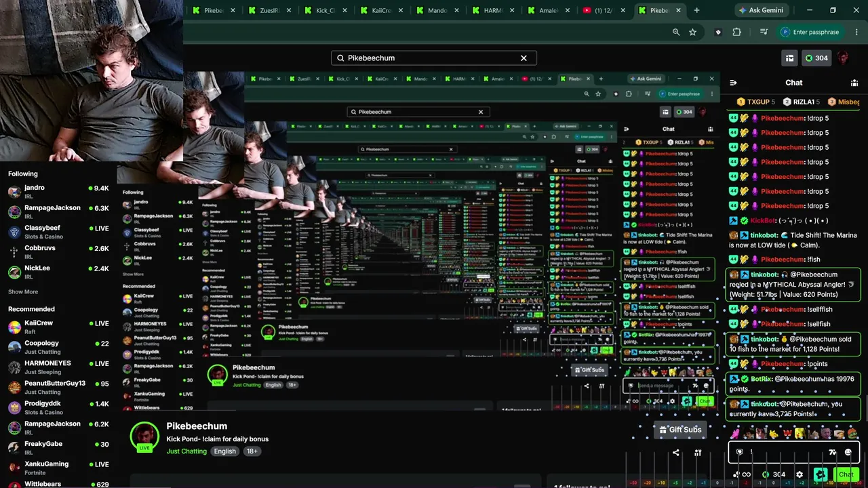The height and width of the screenshot is (488, 868).
Task: Collapse the chat panel with the arrow icon
Action: click(733, 83)
